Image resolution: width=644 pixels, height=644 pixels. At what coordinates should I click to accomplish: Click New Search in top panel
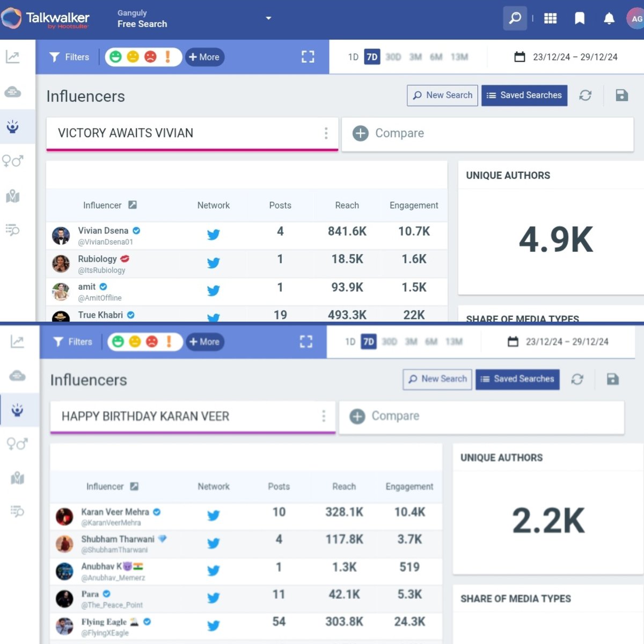[x=442, y=96]
